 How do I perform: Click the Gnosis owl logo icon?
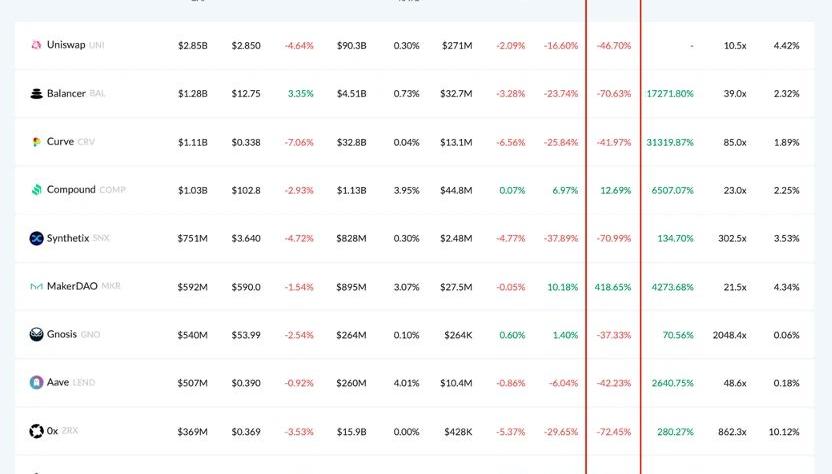click(37, 335)
